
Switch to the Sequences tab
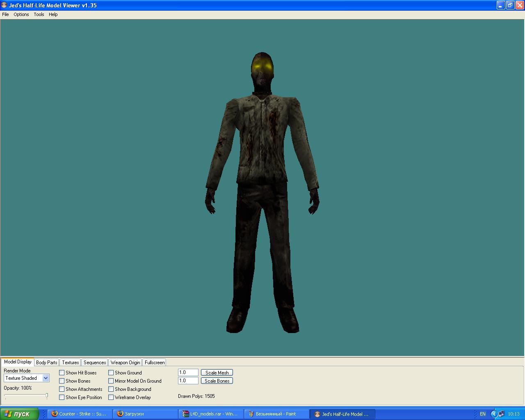[95, 363]
